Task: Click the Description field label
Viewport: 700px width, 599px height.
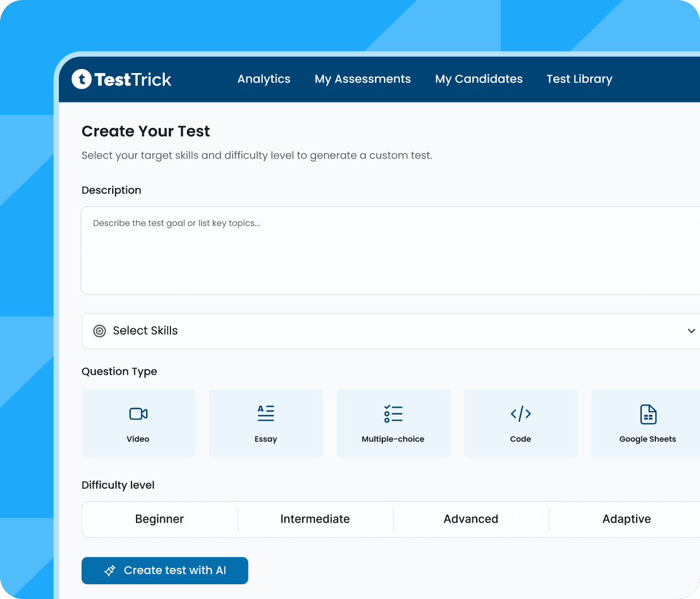Action: [112, 190]
